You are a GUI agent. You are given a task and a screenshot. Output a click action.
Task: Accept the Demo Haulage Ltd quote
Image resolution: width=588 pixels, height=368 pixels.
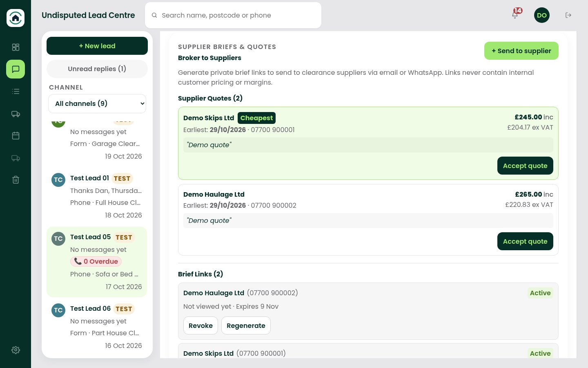(525, 241)
